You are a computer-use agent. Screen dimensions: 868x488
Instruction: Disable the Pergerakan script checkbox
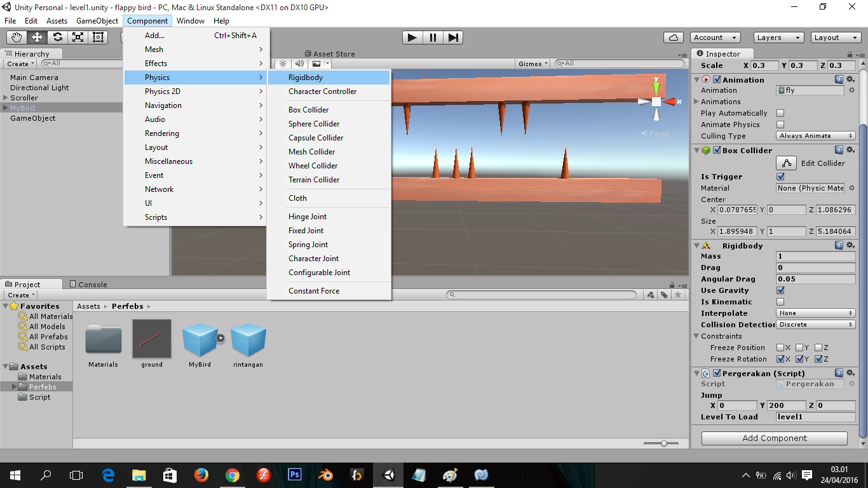point(717,374)
